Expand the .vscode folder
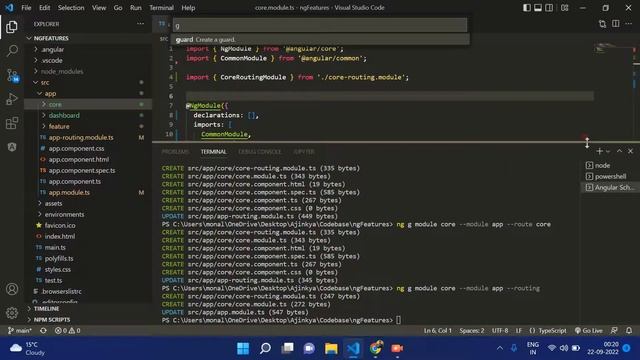 coord(88,60)
